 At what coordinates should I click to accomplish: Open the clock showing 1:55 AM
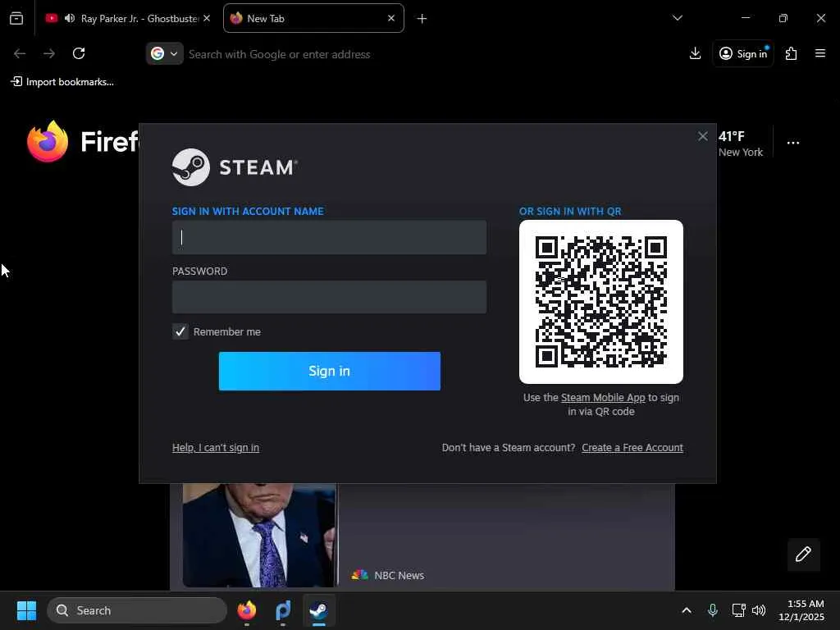(801, 610)
